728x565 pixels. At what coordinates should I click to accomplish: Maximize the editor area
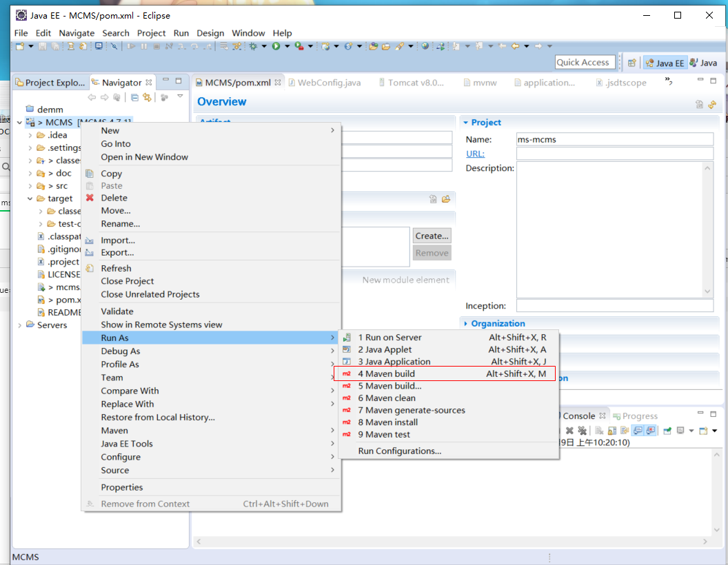pos(713,81)
